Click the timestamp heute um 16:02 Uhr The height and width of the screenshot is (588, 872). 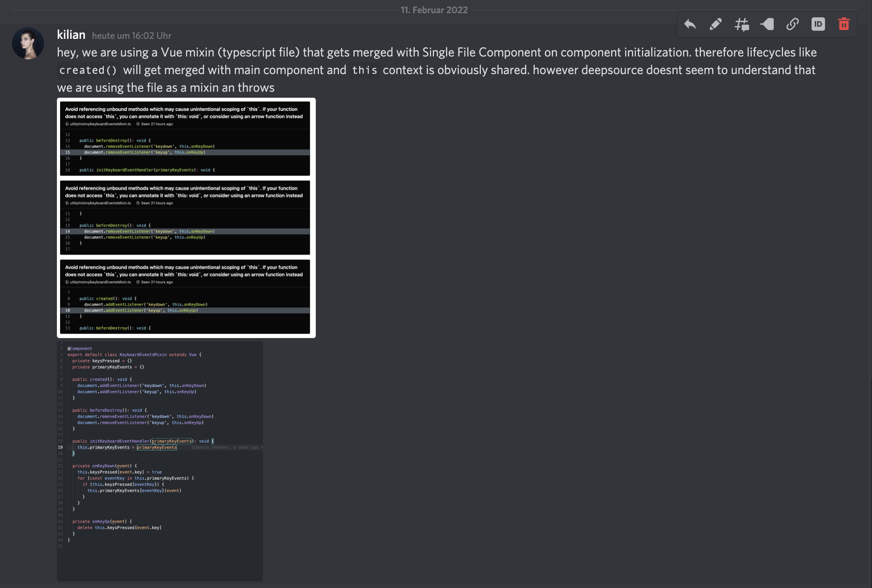tap(131, 36)
